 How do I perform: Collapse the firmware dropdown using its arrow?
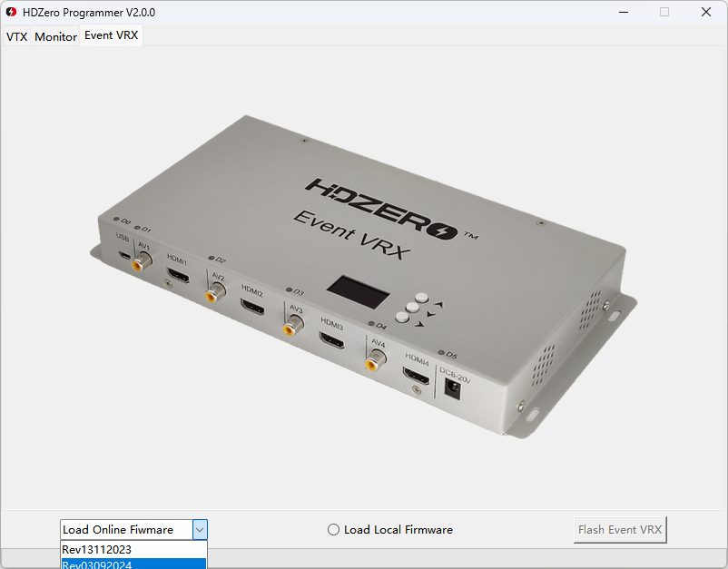200,530
